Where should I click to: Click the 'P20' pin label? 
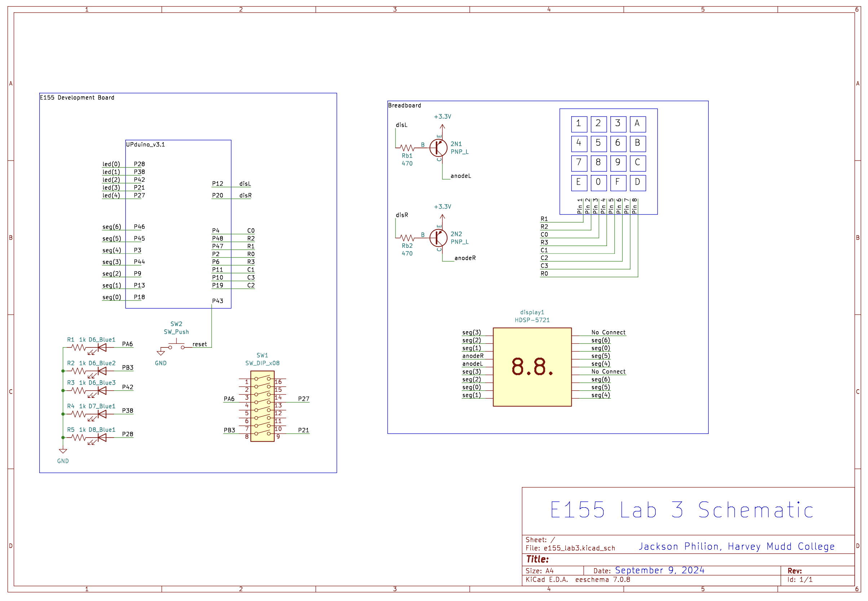click(217, 196)
